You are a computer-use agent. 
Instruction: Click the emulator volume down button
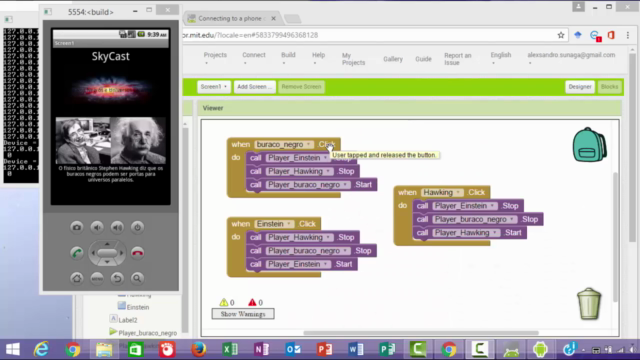97,227
